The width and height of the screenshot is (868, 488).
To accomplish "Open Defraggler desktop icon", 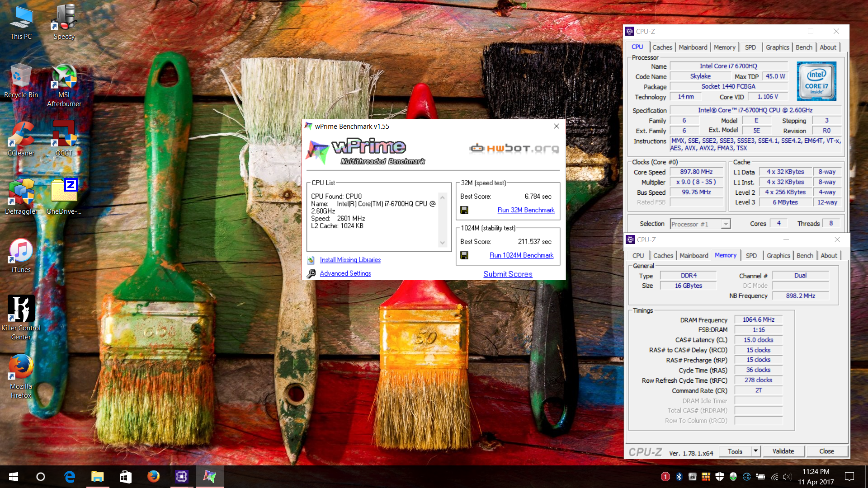I will pyautogui.click(x=21, y=197).
